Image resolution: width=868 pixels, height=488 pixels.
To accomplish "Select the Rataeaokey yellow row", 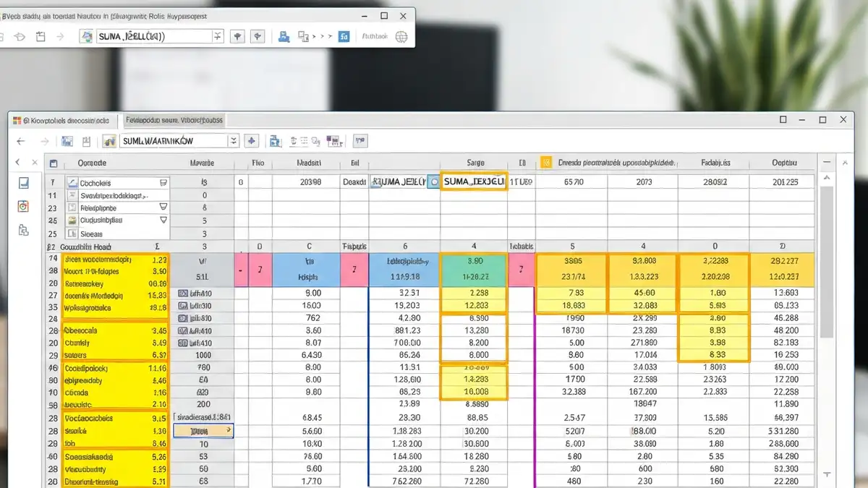I will (x=115, y=283).
